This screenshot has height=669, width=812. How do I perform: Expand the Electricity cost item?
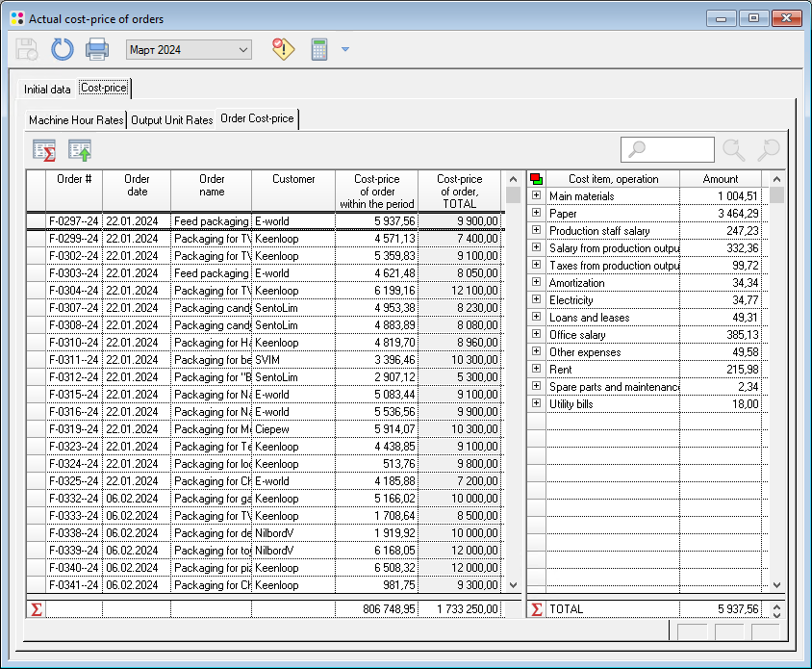point(536,300)
